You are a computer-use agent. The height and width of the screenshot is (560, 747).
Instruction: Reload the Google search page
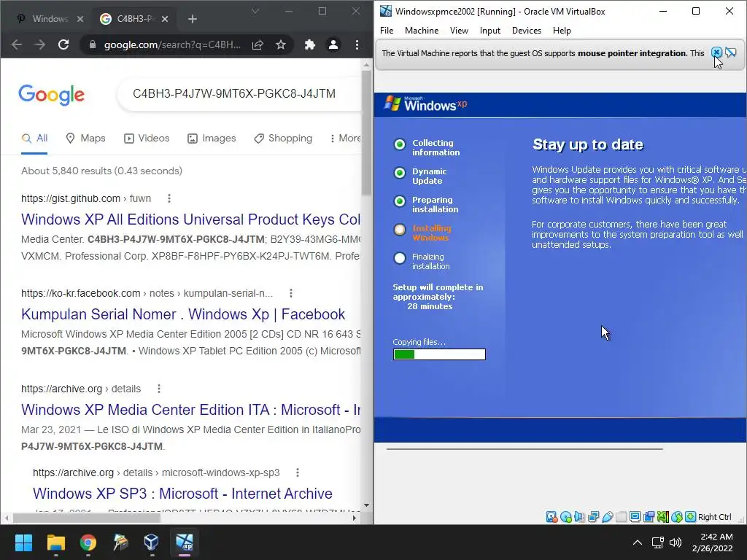[x=63, y=44]
